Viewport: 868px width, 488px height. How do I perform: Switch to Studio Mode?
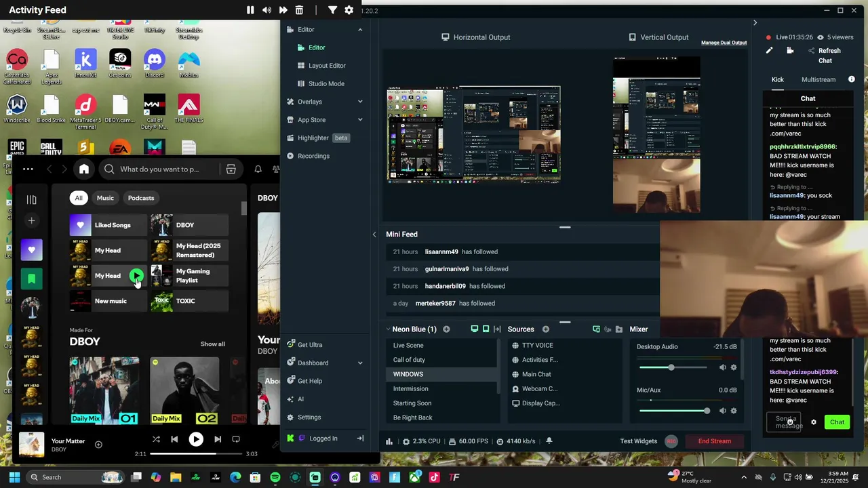point(326,84)
